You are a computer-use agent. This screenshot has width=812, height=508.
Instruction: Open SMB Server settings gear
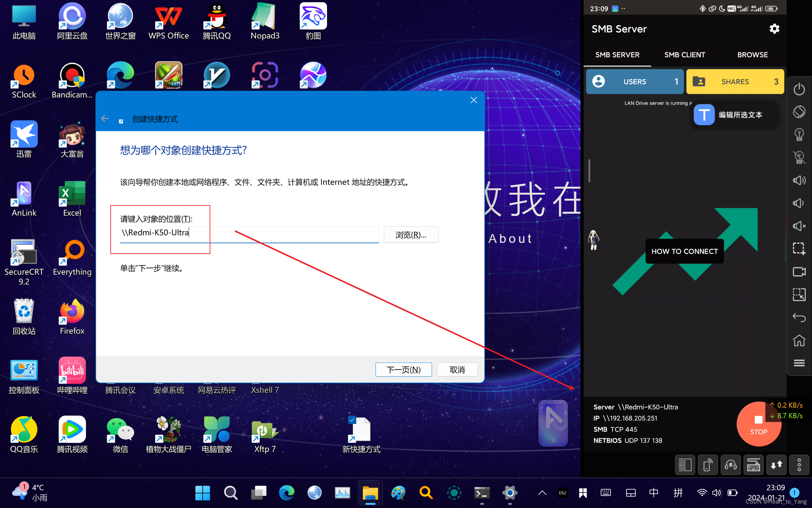[x=774, y=29]
